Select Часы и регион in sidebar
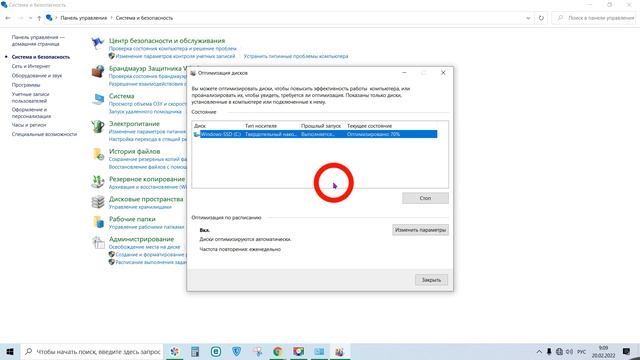 coord(29,125)
